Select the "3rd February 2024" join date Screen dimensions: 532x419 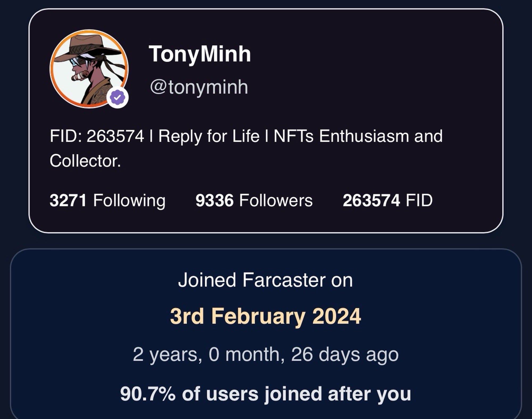tap(265, 316)
